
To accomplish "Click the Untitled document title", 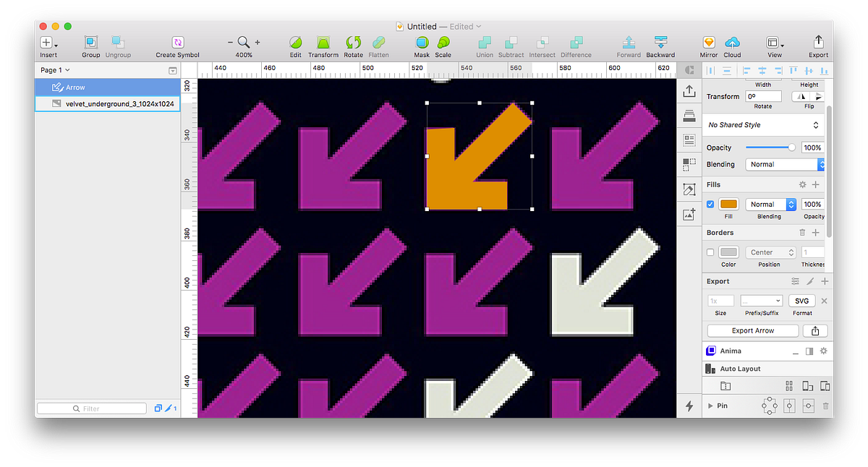I will pyautogui.click(x=421, y=26).
